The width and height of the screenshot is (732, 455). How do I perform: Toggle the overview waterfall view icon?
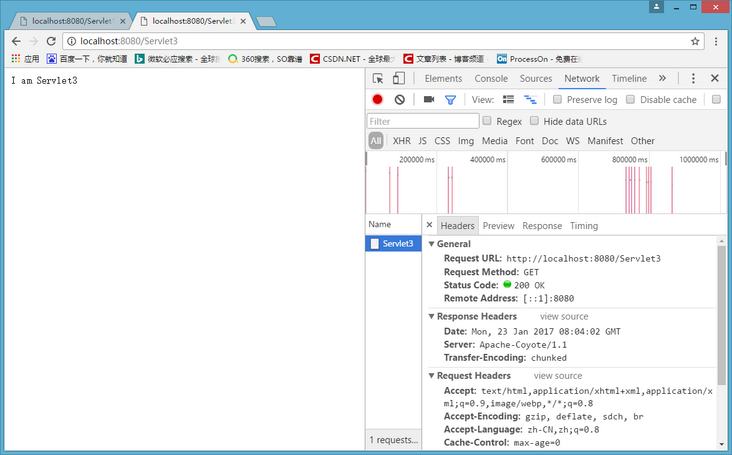click(x=530, y=99)
